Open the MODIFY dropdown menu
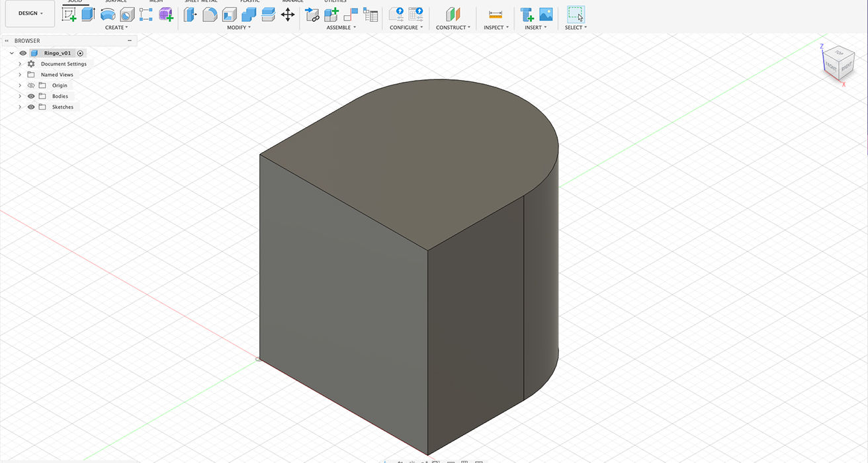Viewport: 868px width, 463px height. [238, 28]
